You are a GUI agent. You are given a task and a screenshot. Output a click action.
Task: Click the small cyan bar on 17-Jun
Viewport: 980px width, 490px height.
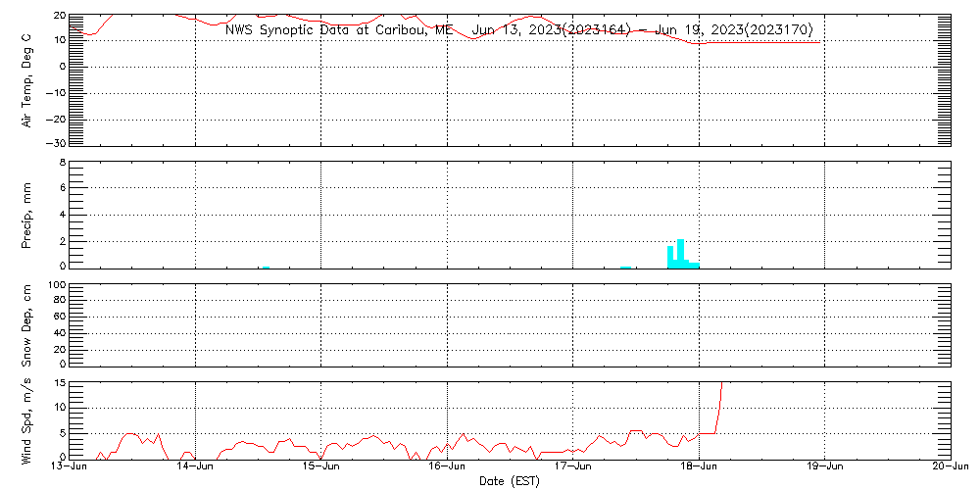point(625,267)
